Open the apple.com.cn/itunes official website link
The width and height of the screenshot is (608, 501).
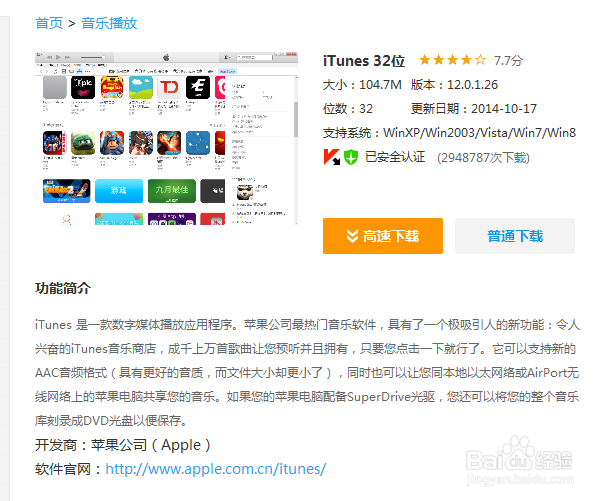pyautogui.click(x=216, y=469)
